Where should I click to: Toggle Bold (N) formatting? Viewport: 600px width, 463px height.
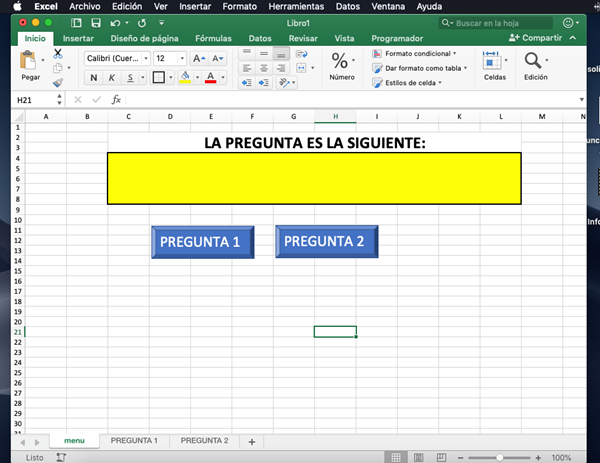pos(93,78)
